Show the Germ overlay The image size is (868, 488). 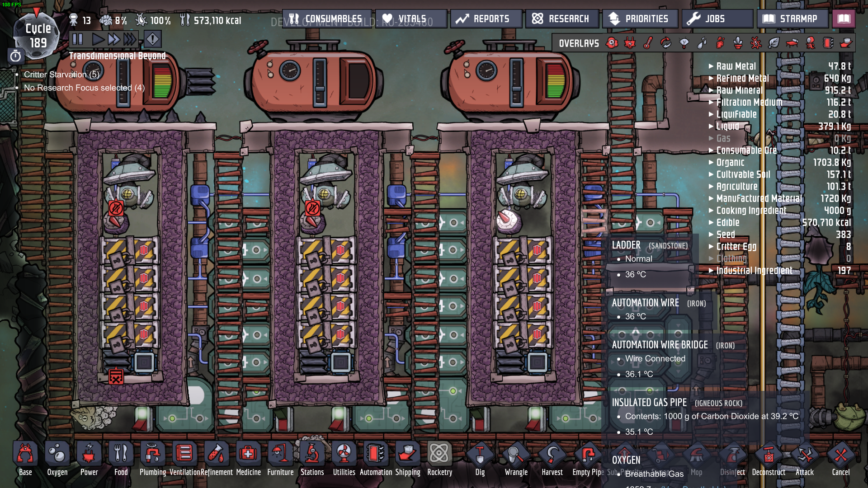point(756,43)
